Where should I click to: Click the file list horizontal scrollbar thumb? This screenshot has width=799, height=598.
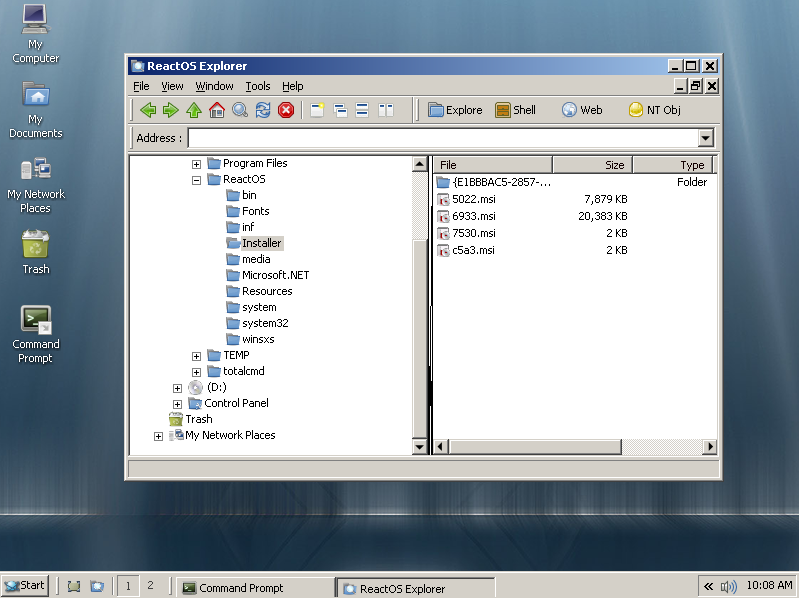tap(535, 447)
